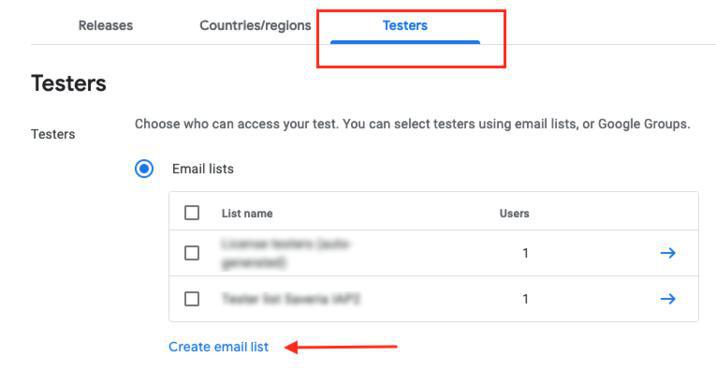716x386 pixels.
Task: Click the description mentioning Google Groups
Action: 412,124
